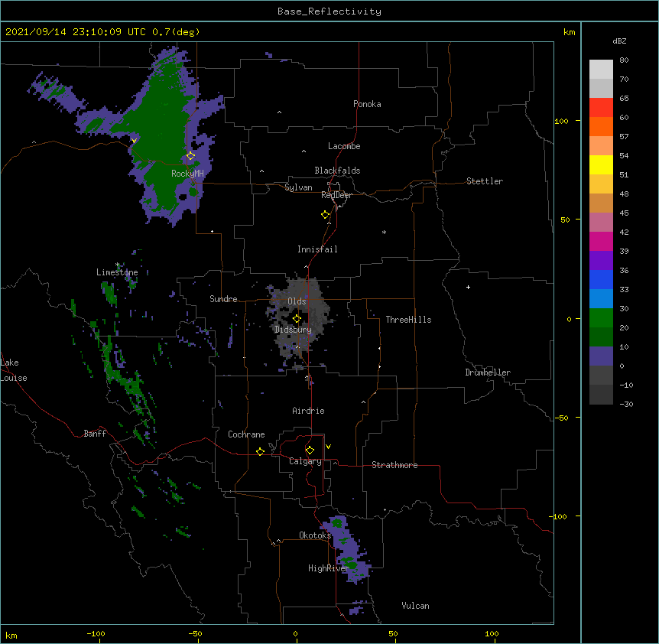659x644 pixels.
Task: Click the Stettler city label
Action: click(485, 181)
